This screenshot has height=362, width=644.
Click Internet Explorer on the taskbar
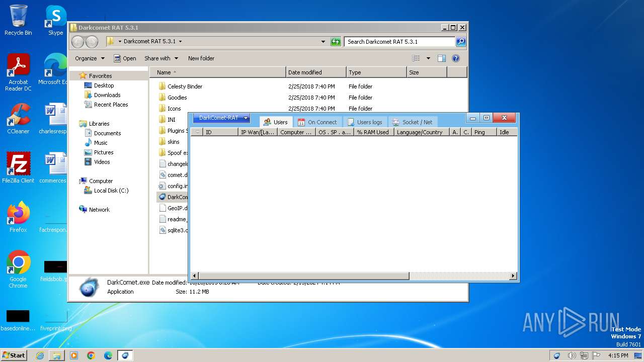(40, 355)
